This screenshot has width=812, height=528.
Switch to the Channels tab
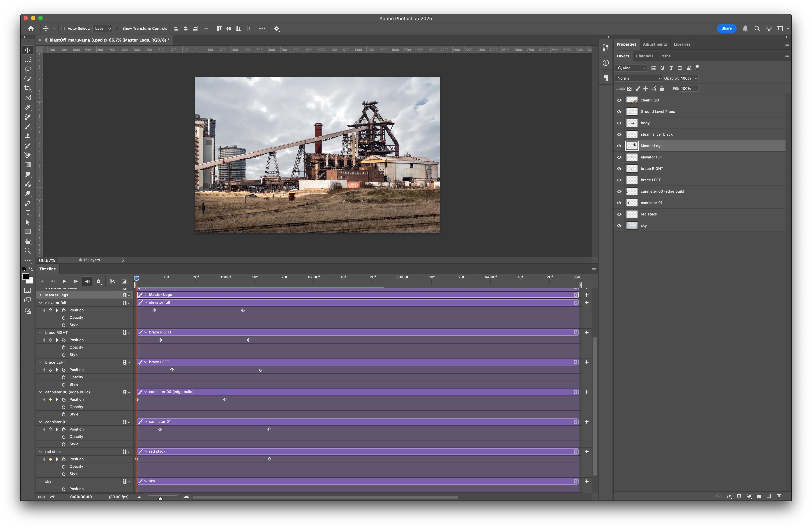tap(645, 56)
